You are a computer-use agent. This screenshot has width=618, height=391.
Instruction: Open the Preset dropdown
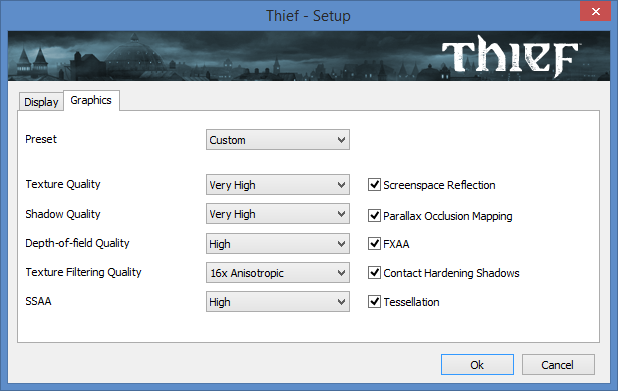click(x=277, y=140)
